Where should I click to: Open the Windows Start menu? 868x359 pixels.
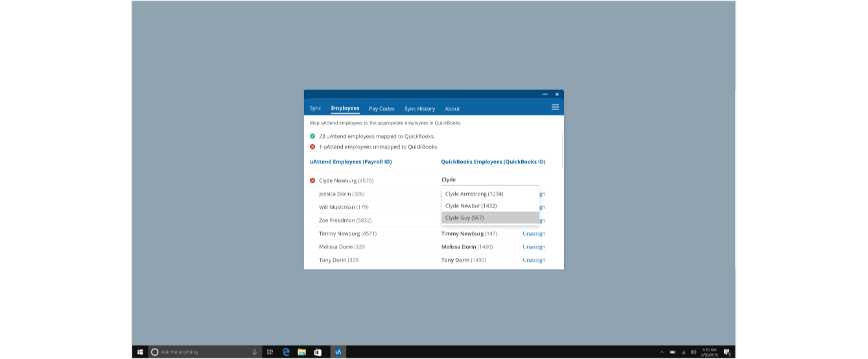coord(140,352)
